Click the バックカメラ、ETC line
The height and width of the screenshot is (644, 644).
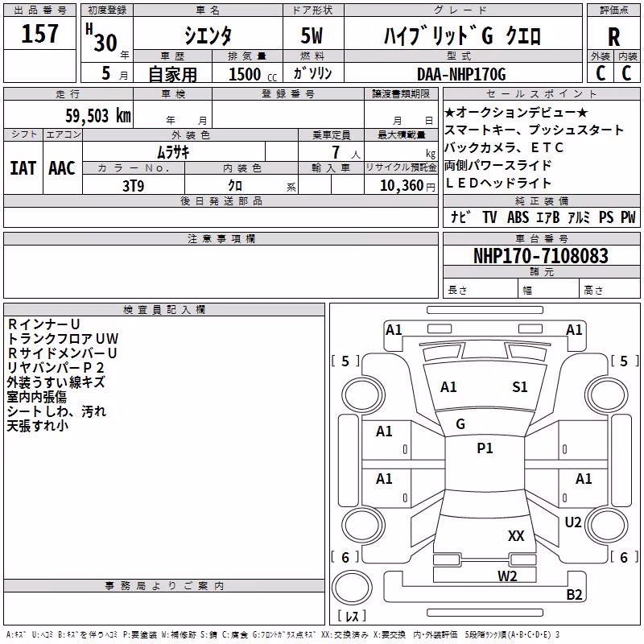(504, 147)
